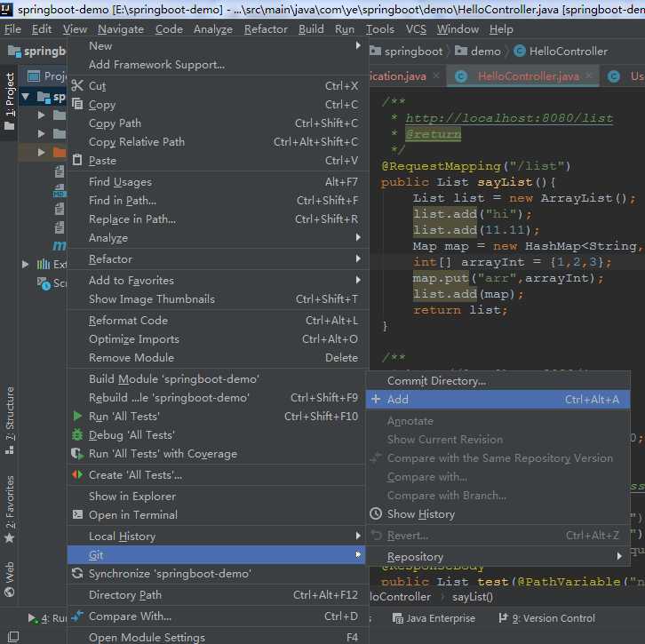Image resolution: width=645 pixels, height=644 pixels.
Task: Click Build Module 'springboot-demo'
Action: pos(216,378)
